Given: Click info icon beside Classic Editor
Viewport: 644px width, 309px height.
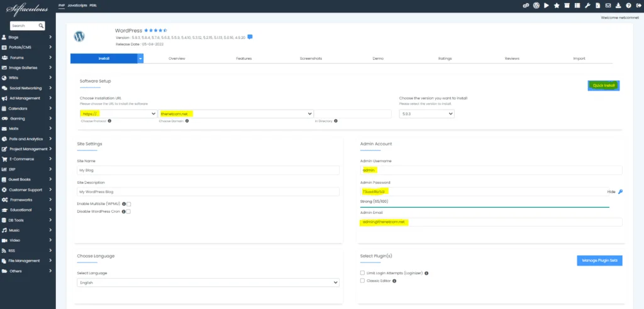Looking at the screenshot, I should [394, 281].
